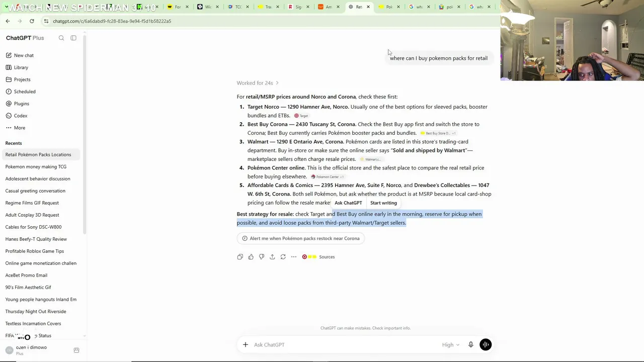This screenshot has width=644, height=362.
Task: Open the Walmart source citation chip
Action: pyautogui.click(x=371, y=159)
